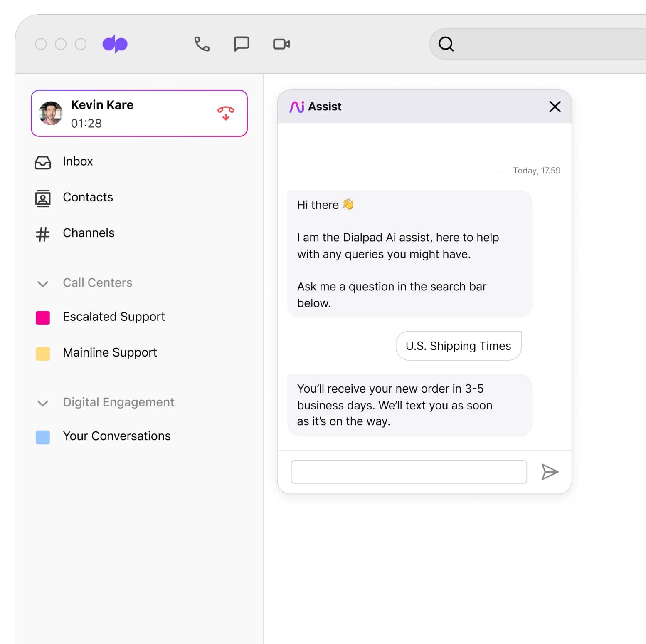Start a video call via camera icon
The width and height of the screenshot is (646, 644).
click(281, 43)
